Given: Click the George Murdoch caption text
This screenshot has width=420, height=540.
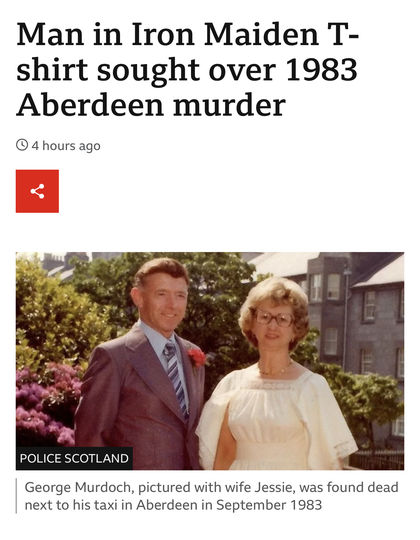Looking at the screenshot, I should (211, 496).
